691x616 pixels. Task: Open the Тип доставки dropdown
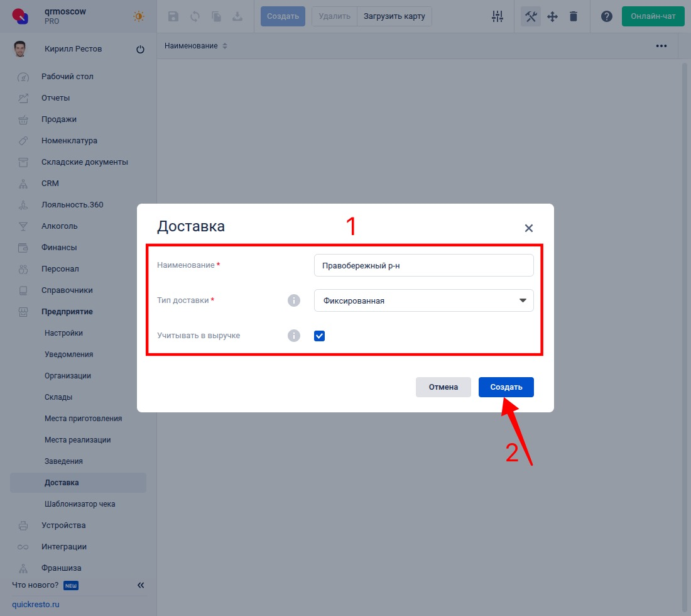pos(423,300)
